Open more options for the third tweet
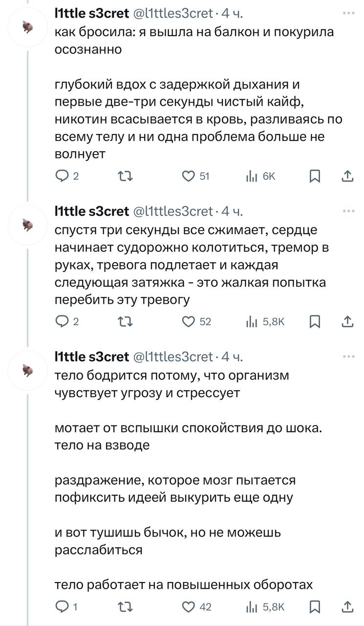 (x=348, y=357)
